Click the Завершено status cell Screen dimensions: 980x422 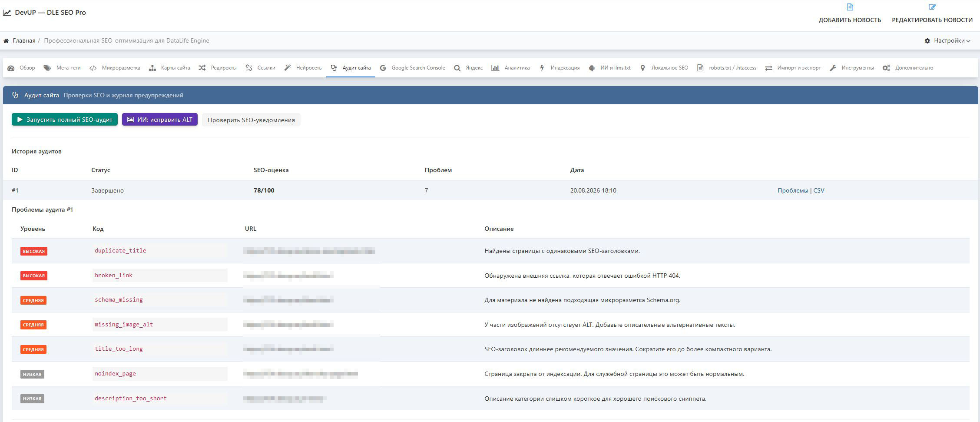pos(107,191)
